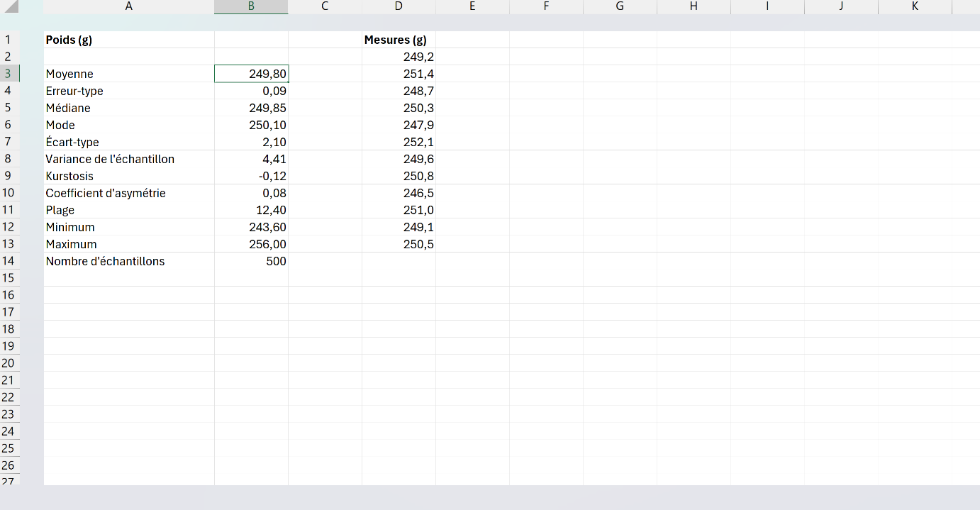Click the 'Erreur-type' label

pos(129,91)
